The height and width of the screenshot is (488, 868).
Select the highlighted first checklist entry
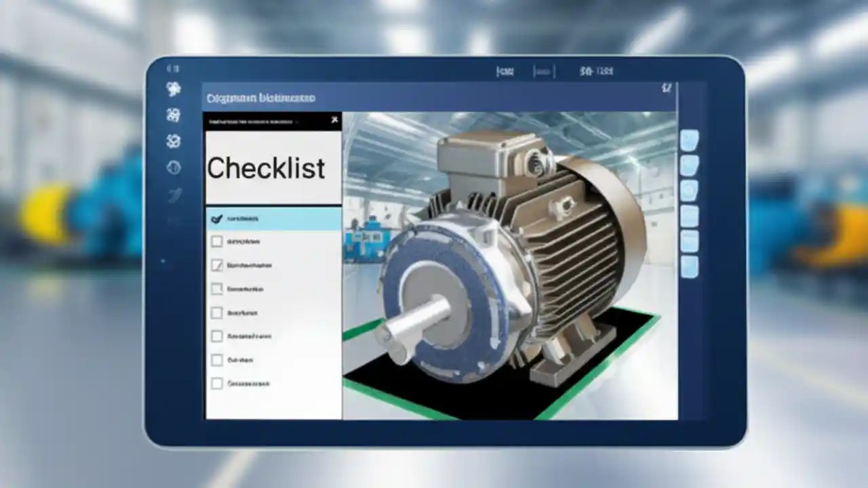point(273,218)
